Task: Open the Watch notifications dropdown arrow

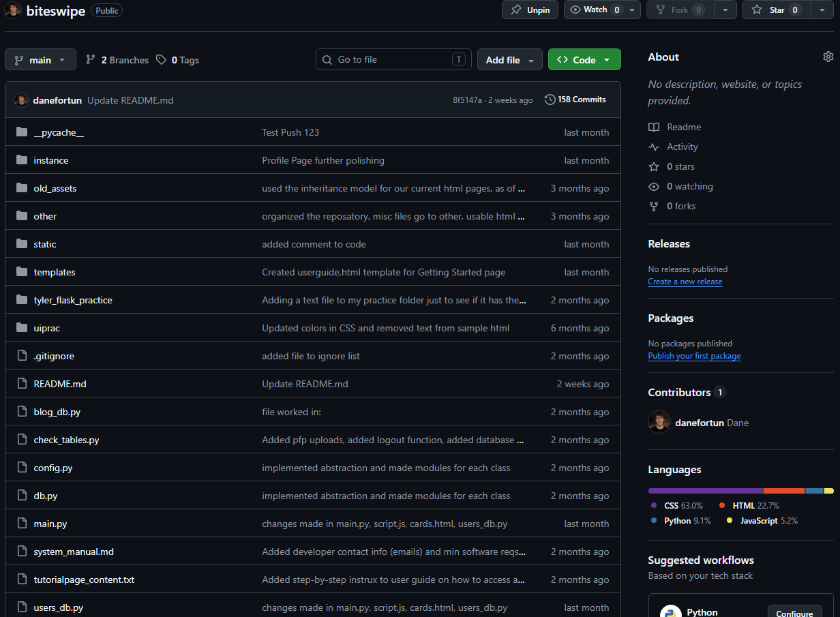Action: pos(632,10)
